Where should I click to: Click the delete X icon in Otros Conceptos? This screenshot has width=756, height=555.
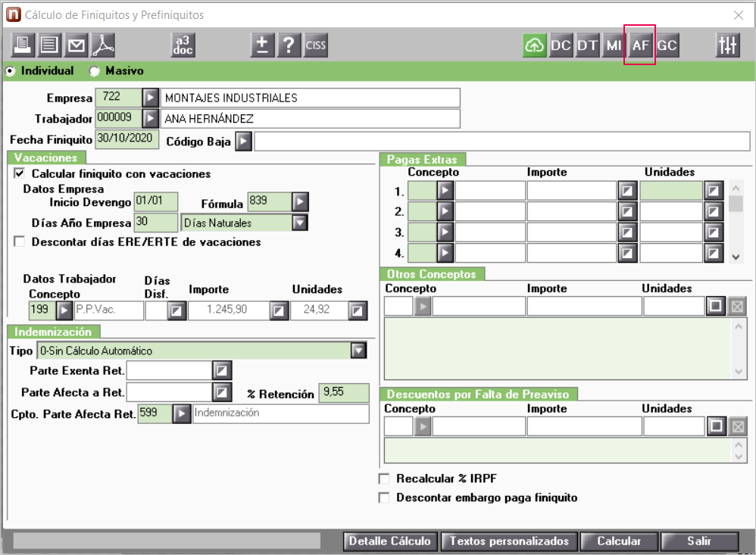tap(737, 306)
